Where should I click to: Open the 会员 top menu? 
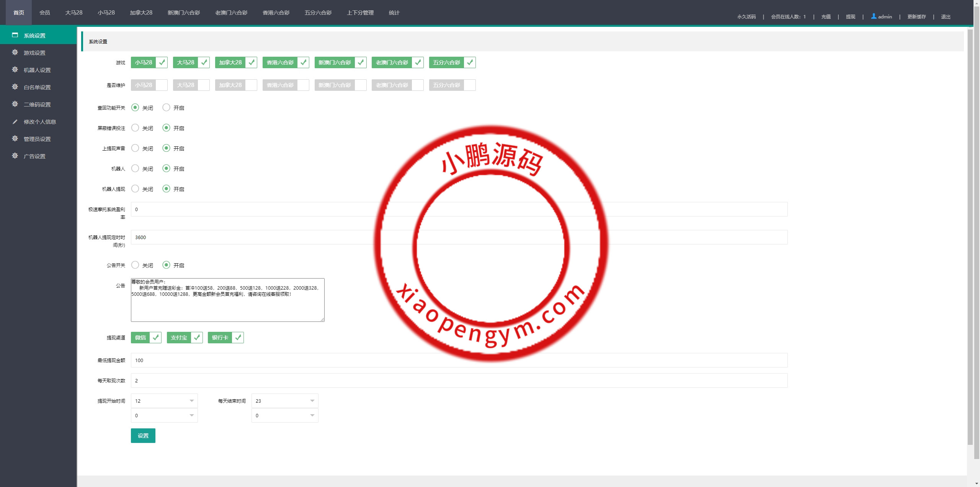tap(45, 13)
